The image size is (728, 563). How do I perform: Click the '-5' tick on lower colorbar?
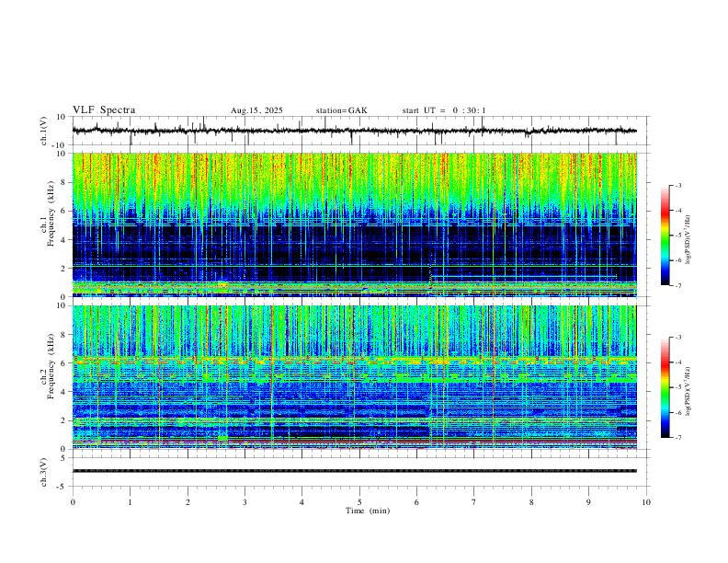[678, 387]
